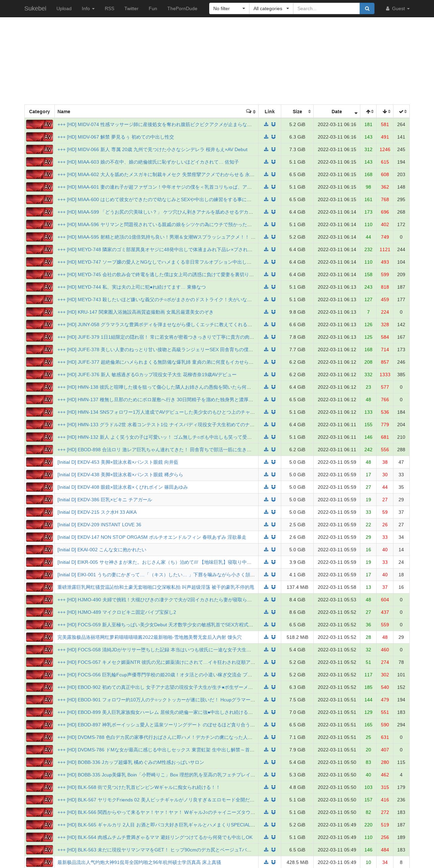Screen dimensions: 434x868
Task: Open the KRU-147 torrent title link
Action: 135,312
